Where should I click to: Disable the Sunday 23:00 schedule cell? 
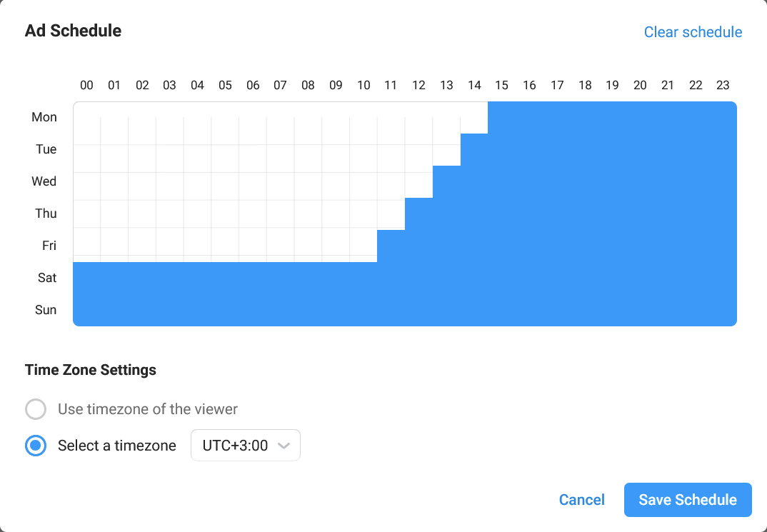(723, 310)
